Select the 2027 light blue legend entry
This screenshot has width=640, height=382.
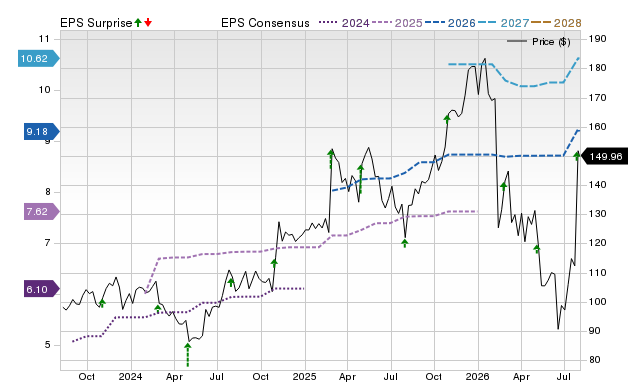503,23
